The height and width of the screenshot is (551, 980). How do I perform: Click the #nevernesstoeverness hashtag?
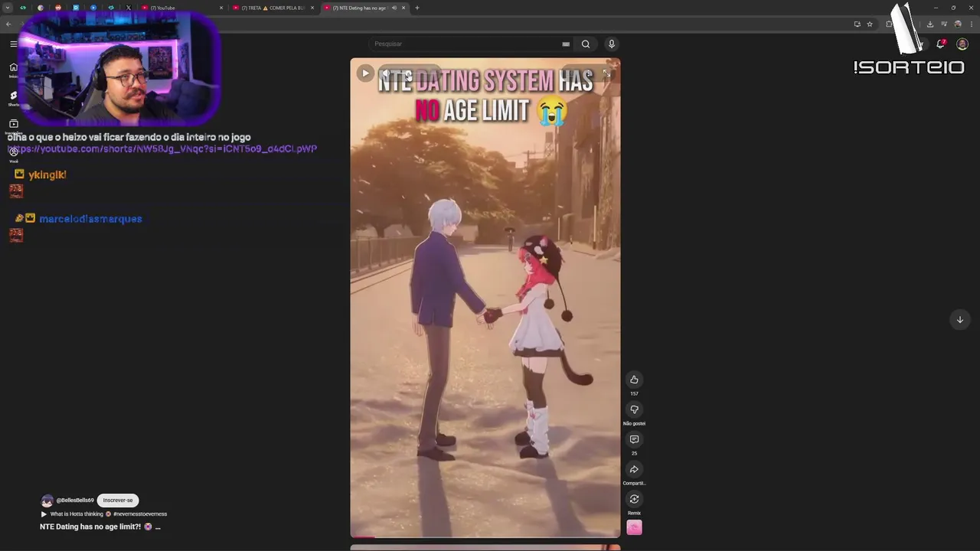coord(140,514)
